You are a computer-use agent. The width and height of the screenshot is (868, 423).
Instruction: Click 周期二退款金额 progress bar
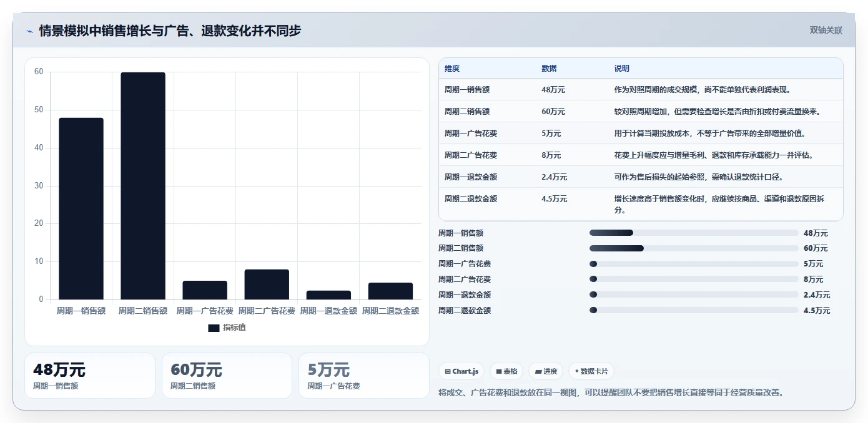694,310
